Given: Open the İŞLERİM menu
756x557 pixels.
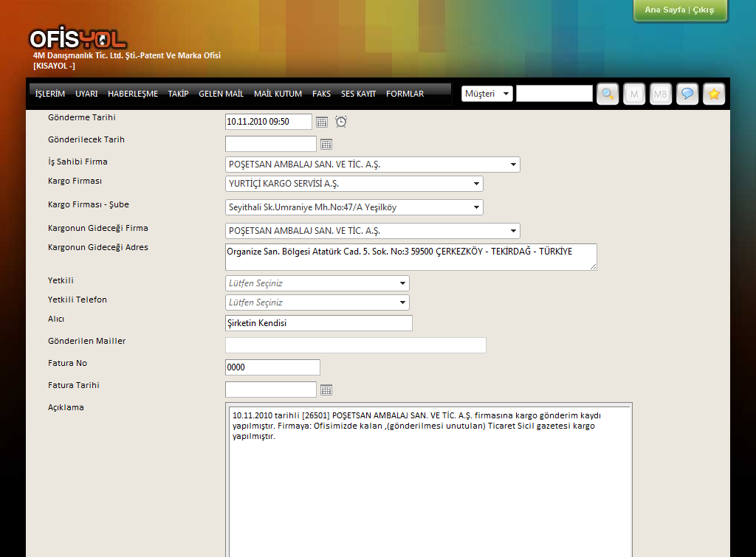Looking at the screenshot, I should tap(50, 94).
